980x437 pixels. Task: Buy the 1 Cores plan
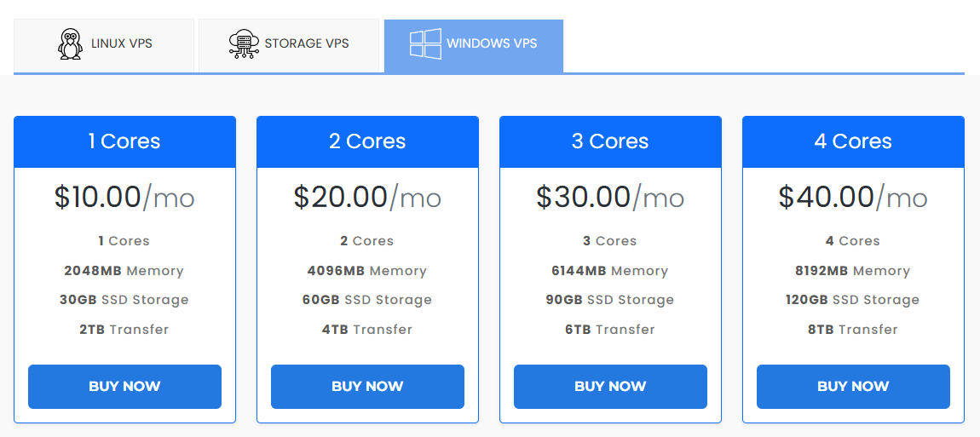125,387
